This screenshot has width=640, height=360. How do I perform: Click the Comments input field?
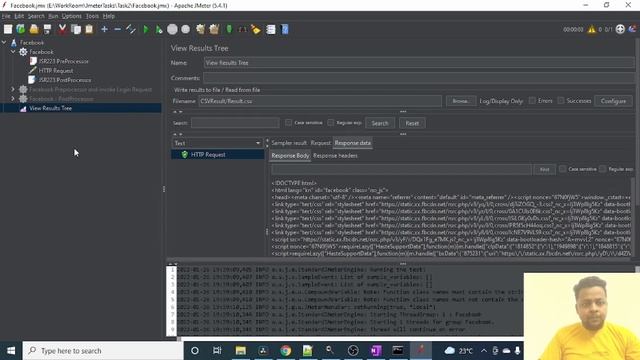coord(419,78)
